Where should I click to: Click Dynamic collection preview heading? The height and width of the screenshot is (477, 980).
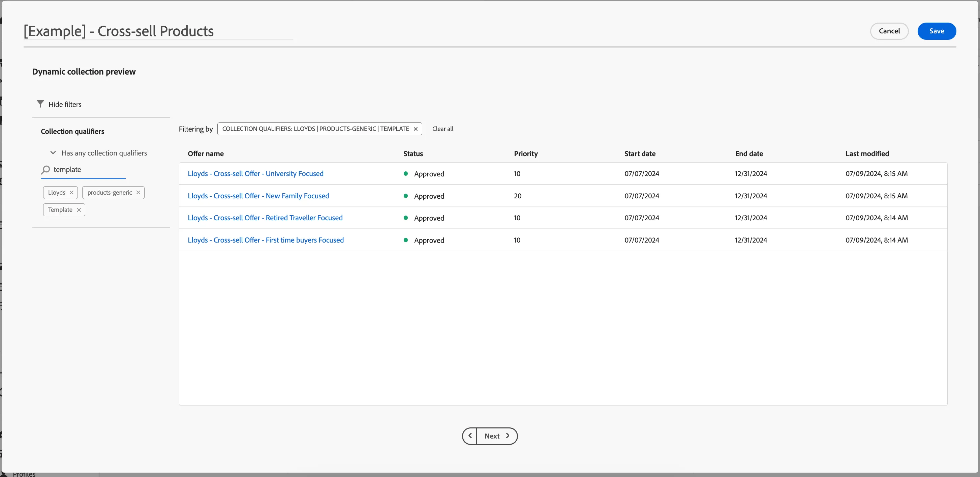click(84, 72)
